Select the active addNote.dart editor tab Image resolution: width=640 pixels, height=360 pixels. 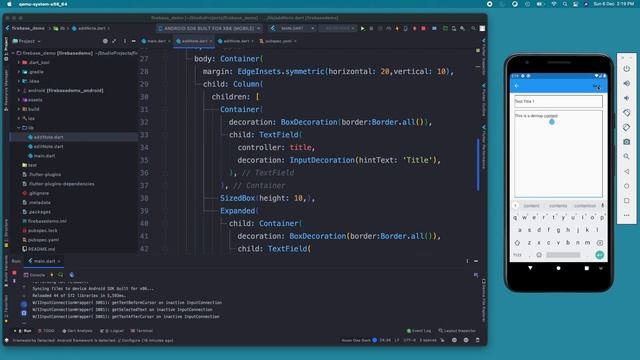click(194, 41)
